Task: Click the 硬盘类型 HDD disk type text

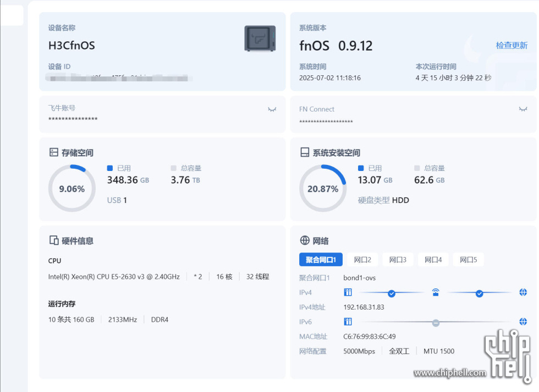Action: click(384, 200)
